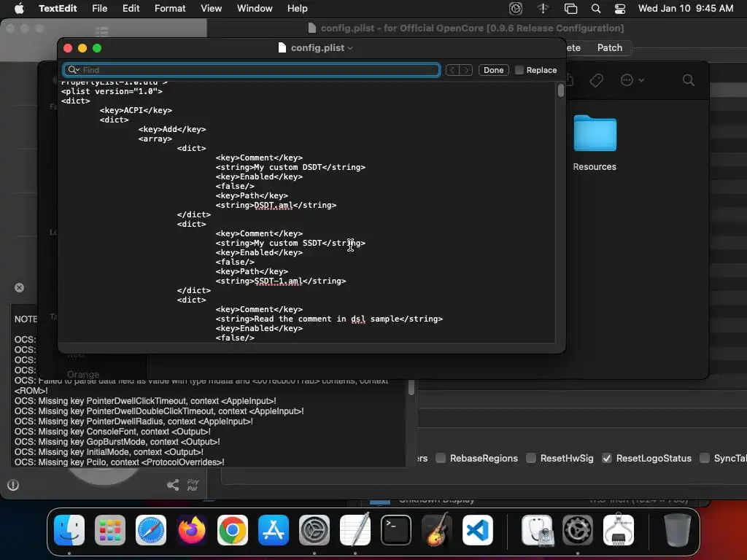Toggle the SyncTable checkbox at the right edge
This screenshot has height=560, width=747.
point(704,458)
